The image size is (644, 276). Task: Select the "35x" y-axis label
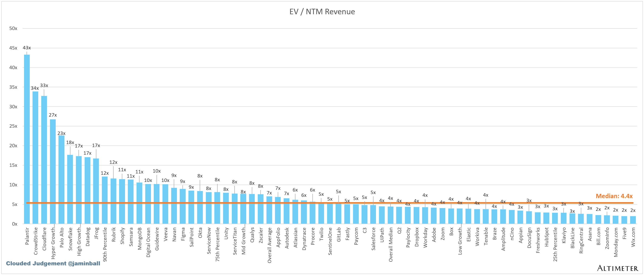coord(13,87)
